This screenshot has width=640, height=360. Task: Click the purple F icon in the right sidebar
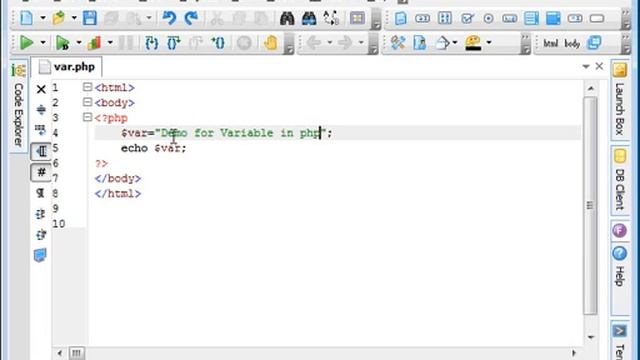pyautogui.click(x=619, y=231)
